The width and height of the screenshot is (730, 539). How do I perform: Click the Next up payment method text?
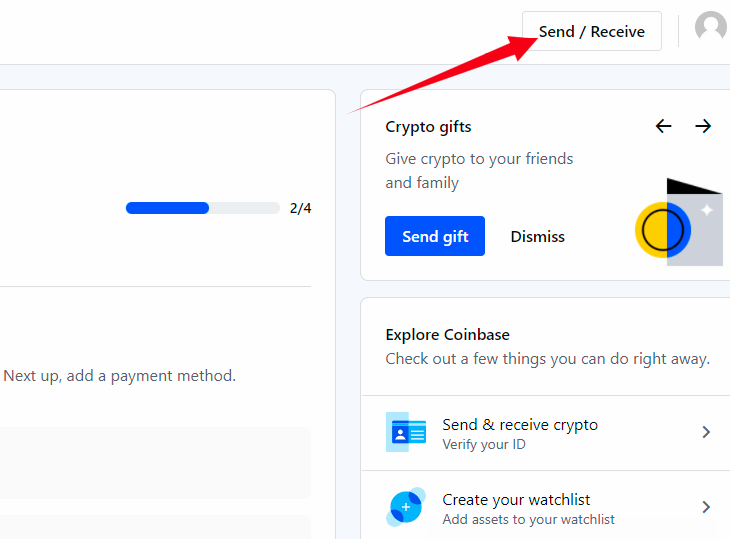(120, 376)
